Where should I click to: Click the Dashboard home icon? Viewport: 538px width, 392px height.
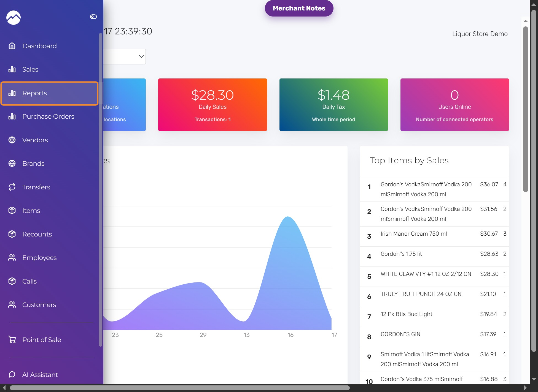point(12,46)
